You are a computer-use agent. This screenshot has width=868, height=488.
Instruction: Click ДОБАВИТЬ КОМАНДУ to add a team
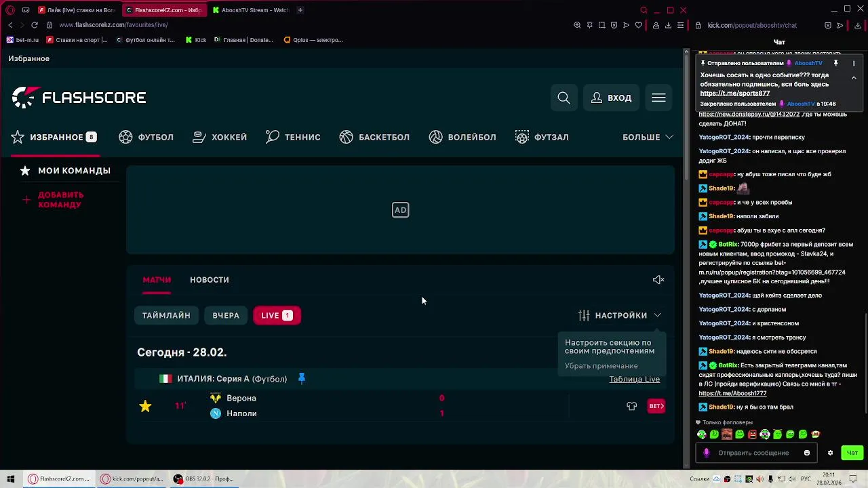click(53, 200)
